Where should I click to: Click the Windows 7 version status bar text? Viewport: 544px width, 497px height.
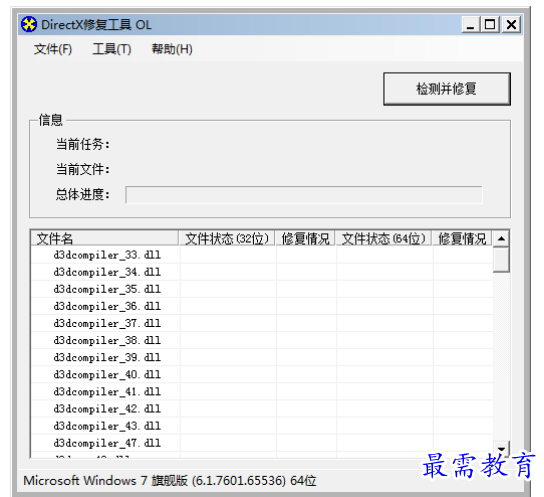pos(170,481)
